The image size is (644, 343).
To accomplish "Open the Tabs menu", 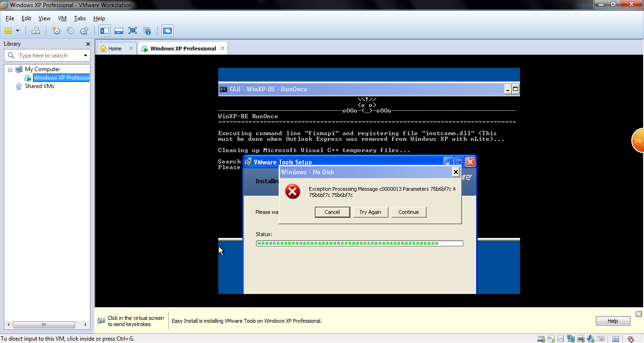I will pyautogui.click(x=80, y=18).
